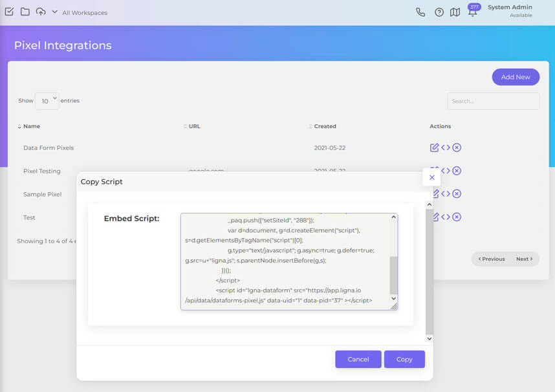This screenshot has height=392, width=555.
Task: Sort table by Created column
Action: pyautogui.click(x=325, y=126)
